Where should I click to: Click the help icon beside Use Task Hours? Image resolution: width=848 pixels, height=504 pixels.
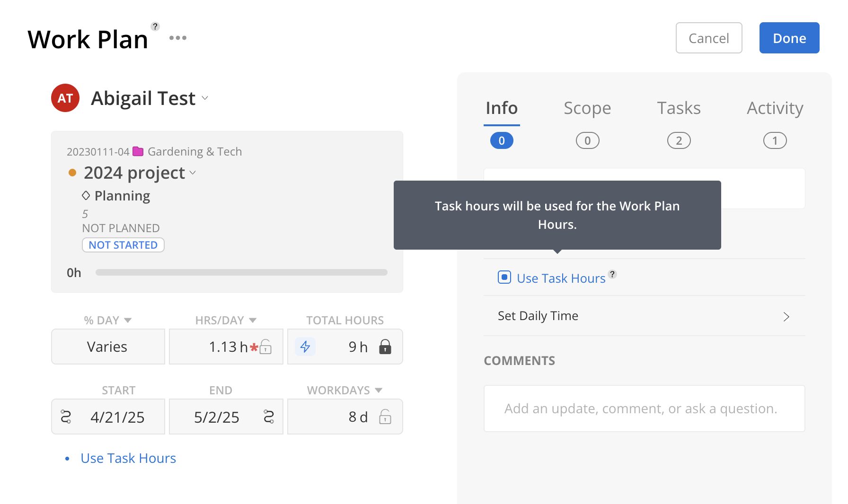pos(612,274)
